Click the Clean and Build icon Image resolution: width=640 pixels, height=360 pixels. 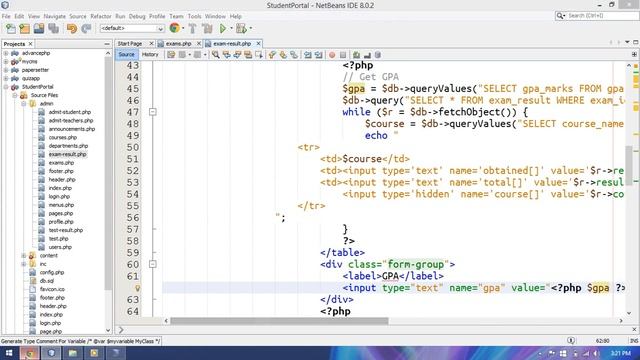[x=207, y=29]
